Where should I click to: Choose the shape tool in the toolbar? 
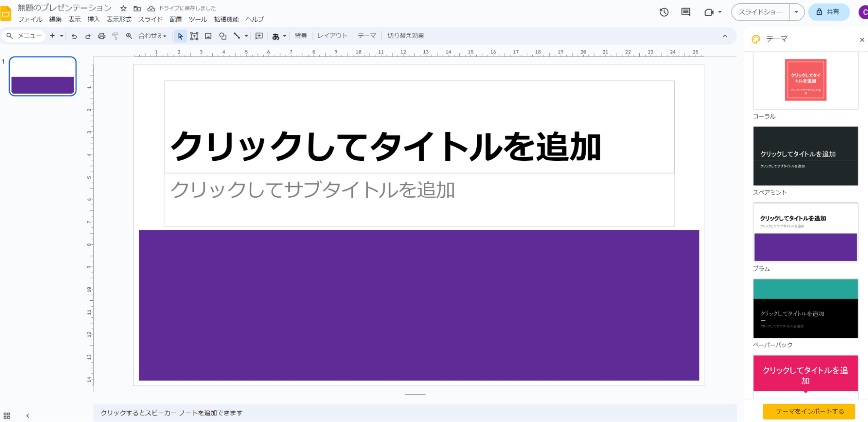(223, 36)
